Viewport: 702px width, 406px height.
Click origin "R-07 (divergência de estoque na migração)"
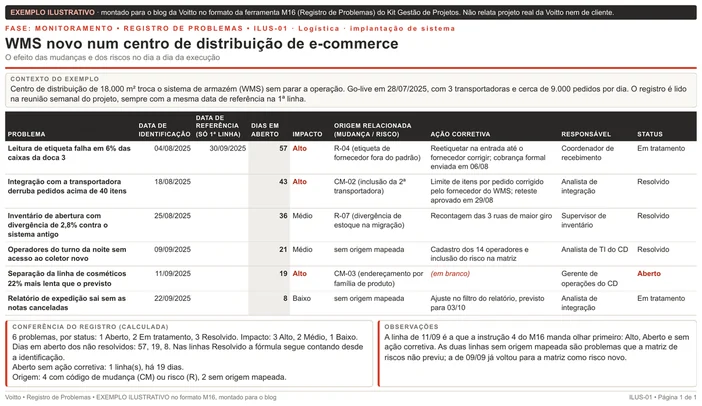coord(369,220)
